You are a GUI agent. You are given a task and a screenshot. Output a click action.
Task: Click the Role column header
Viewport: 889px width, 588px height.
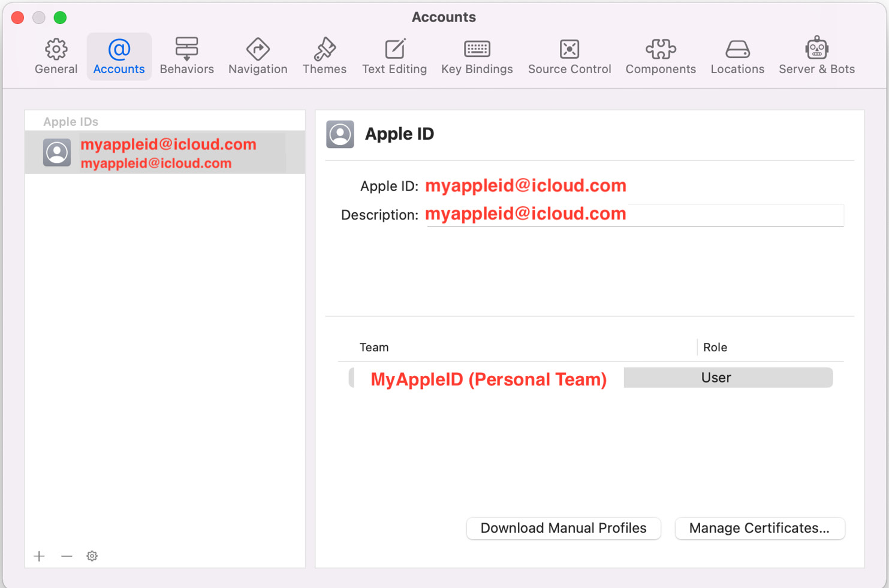tap(715, 348)
